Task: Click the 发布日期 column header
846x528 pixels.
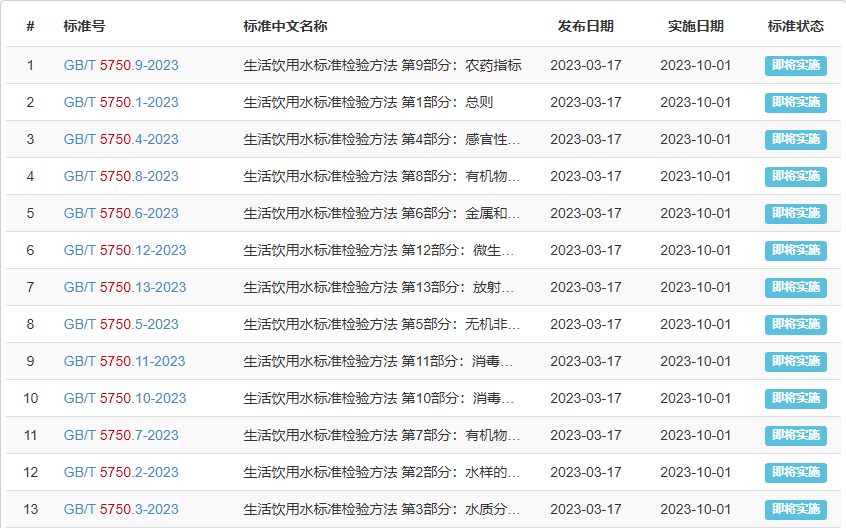Action: pyautogui.click(x=585, y=26)
